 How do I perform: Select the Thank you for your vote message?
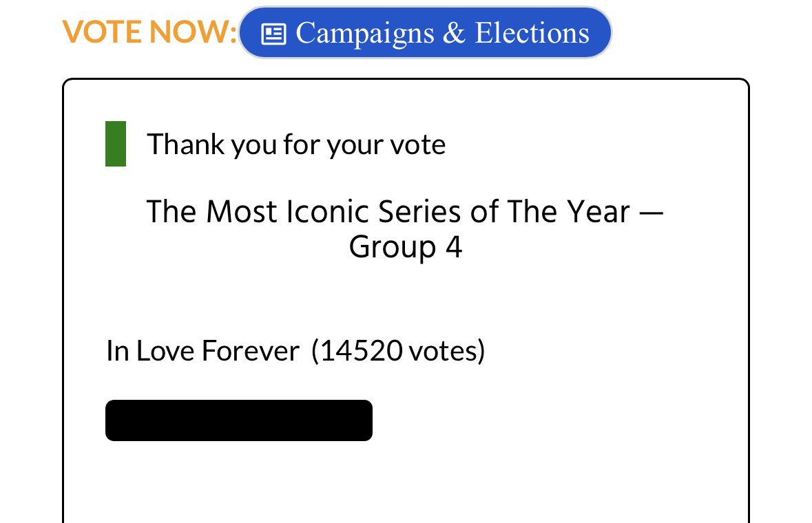point(296,145)
